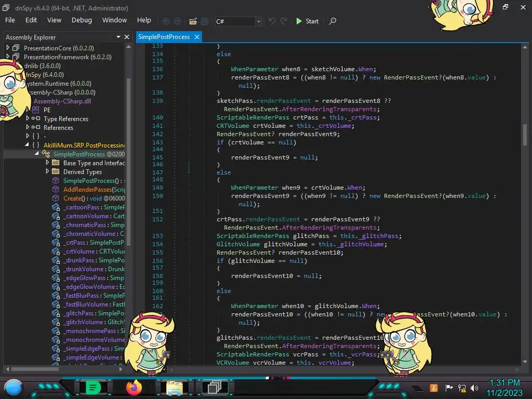
Task: Open the View menu
Action: (54, 20)
